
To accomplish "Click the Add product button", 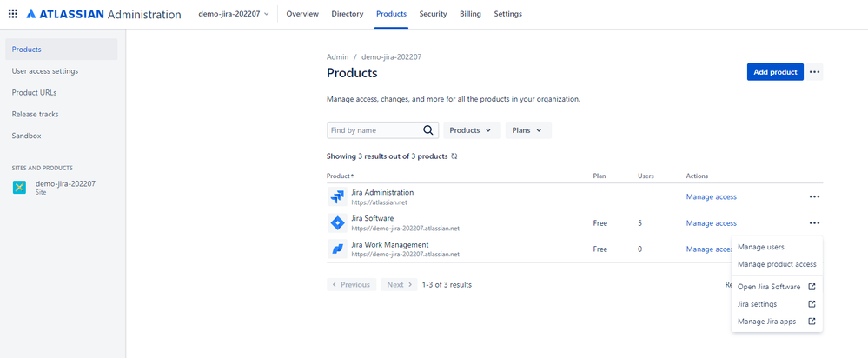I will (775, 72).
